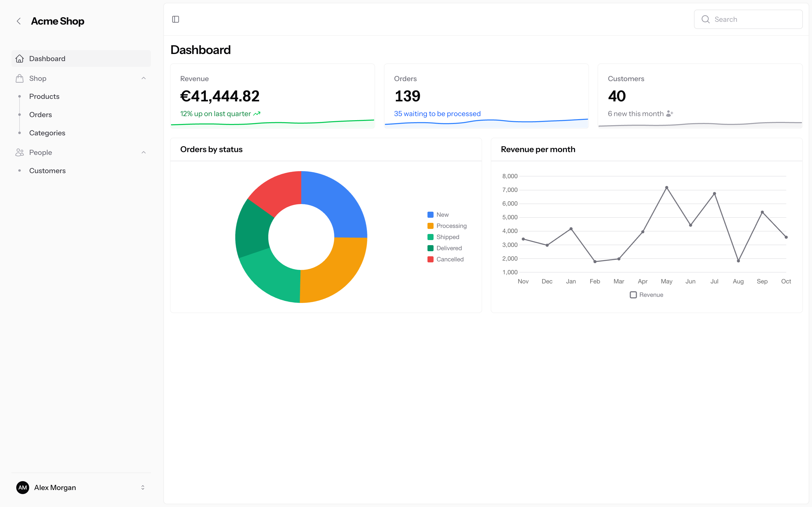Open the Alex Morgan account switcher
The height and width of the screenshot is (507, 812).
(x=143, y=487)
